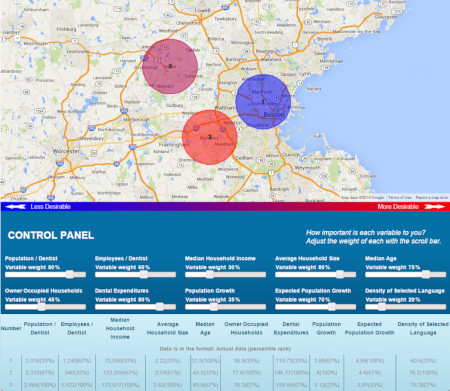The height and width of the screenshot is (391, 450).
Task: Click the Gloucester label on the map
Action: pos(386,17)
